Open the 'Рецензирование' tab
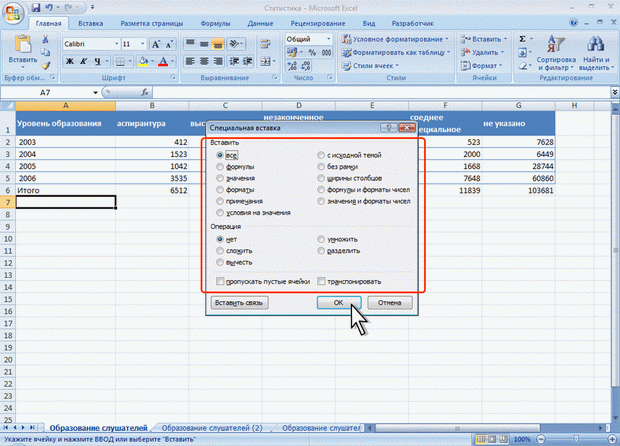Image resolution: width=620 pixels, height=446 pixels. coord(318,23)
